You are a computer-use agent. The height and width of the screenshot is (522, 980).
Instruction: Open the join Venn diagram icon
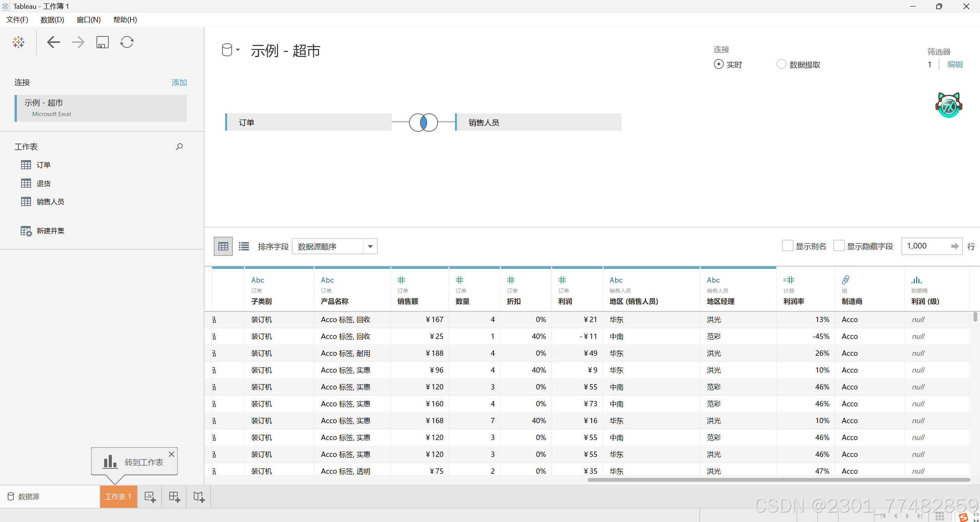click(x=423, y=123)
